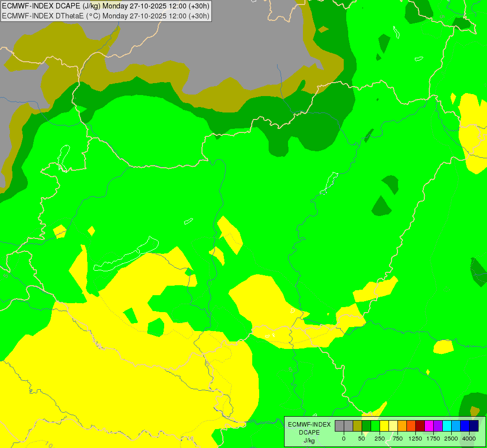Click the olive swatch in the DCAPE legend
Image resolution: width=487 pixels, height=448 pixels.
coord(358,426)
